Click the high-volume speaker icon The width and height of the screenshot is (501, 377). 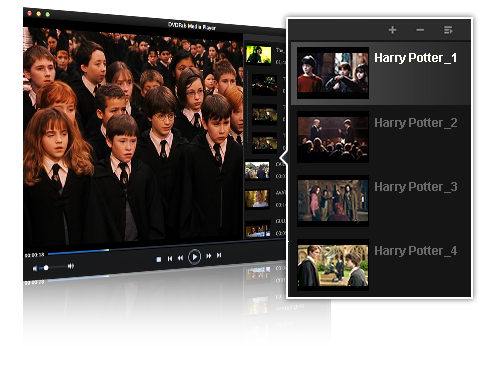pos(71,266)
